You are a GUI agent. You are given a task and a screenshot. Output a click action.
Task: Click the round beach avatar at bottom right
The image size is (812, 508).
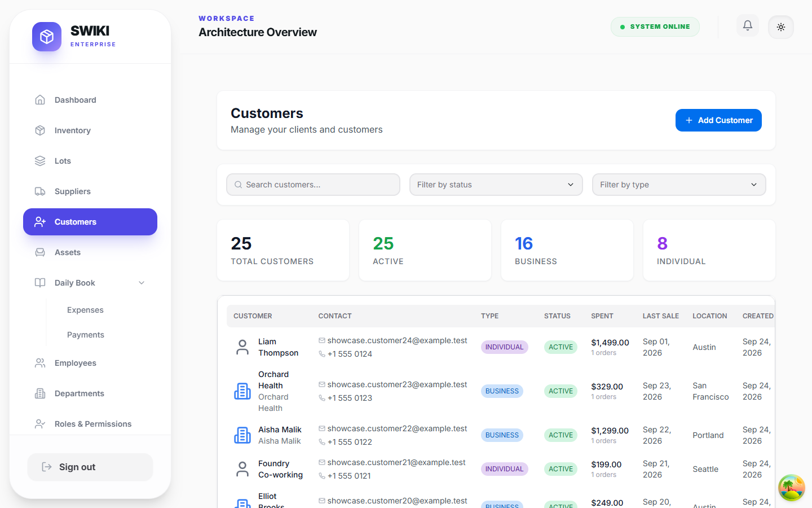coord(792,488)
